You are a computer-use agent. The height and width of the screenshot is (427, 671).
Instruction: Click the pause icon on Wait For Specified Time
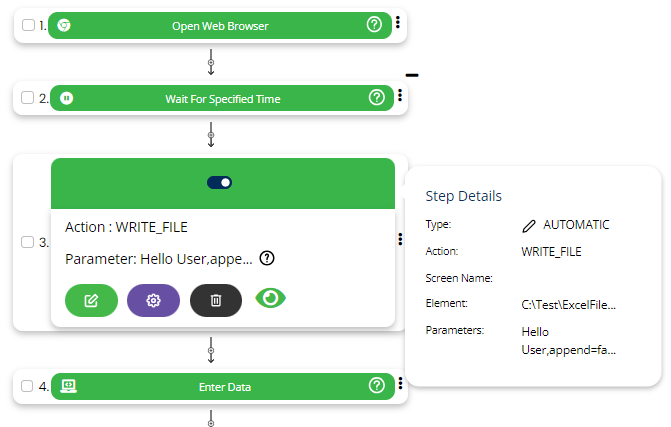(x=66, y=98)
